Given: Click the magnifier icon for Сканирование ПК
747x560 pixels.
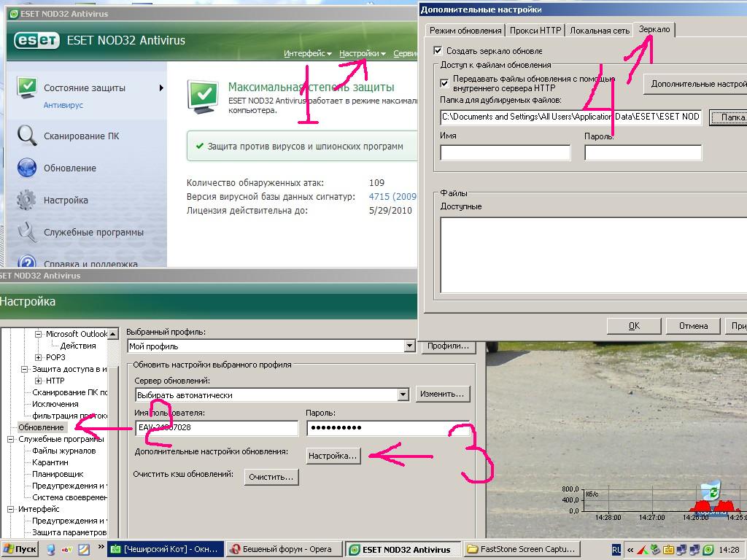Looking at the screenshot, I should point(27,136).
